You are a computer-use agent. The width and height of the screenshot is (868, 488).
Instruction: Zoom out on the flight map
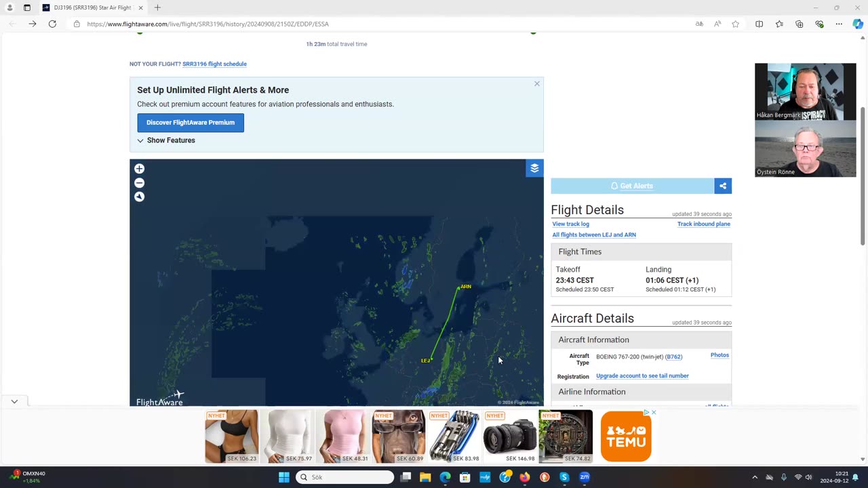tap(139, 183)
